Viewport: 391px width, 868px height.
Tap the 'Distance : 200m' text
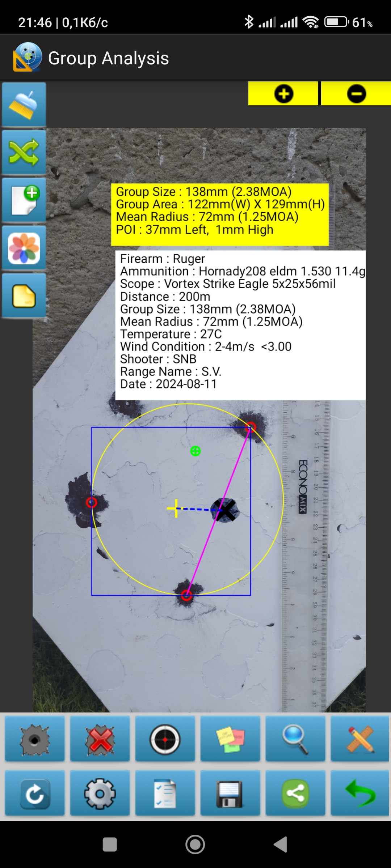click(x=165, y=297)
